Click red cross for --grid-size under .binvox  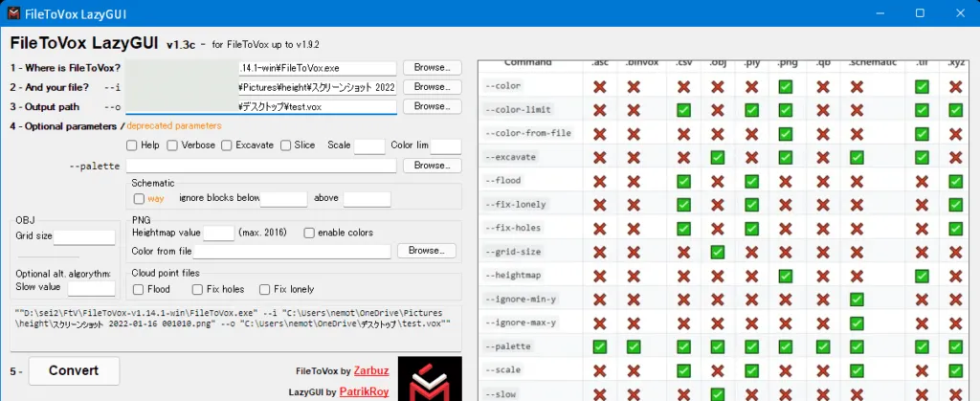[x=634, y=253]
